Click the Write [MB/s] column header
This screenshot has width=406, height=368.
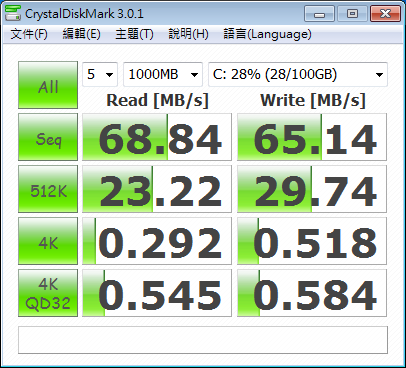313,100
